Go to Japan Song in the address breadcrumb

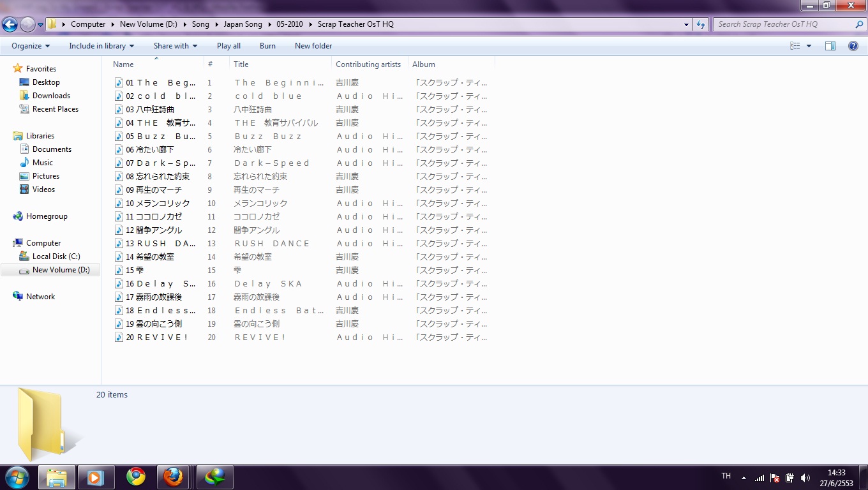coord(243,24)
